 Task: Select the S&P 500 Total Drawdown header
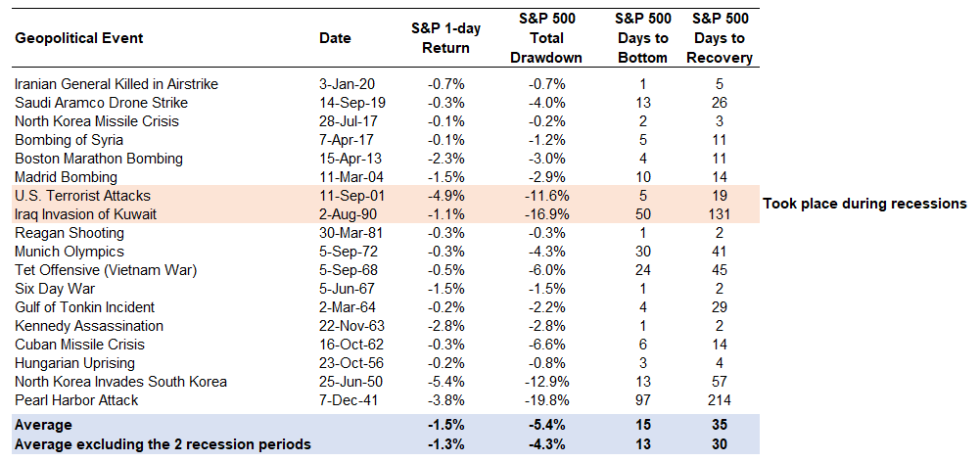point(545,38)
